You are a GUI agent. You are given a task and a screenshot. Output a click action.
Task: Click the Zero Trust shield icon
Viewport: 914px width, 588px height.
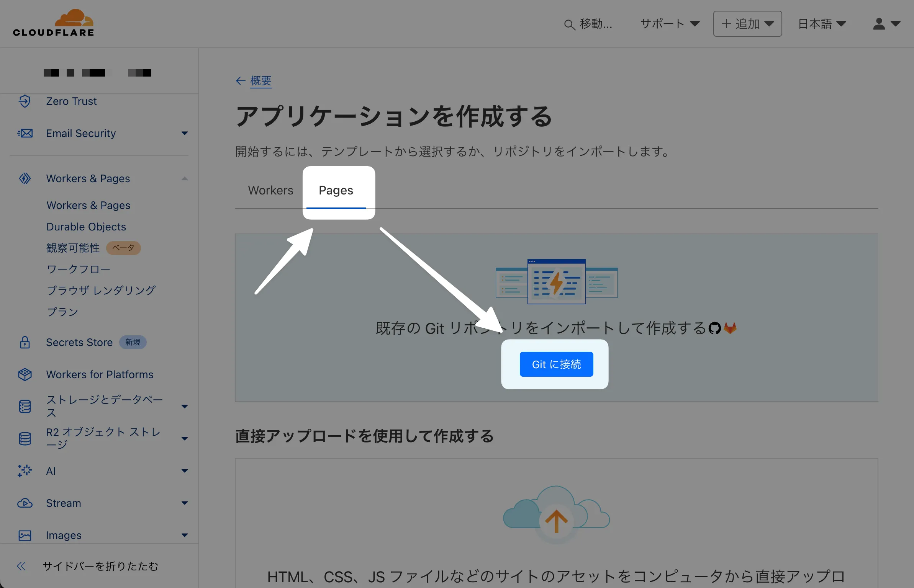[x=25, y=101]
